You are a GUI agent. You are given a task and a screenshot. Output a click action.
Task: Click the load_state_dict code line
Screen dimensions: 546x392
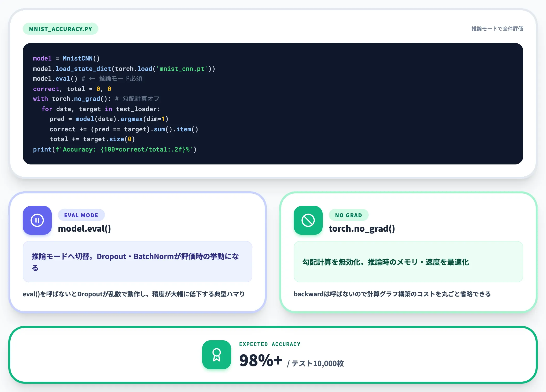(x=124, y=69)
